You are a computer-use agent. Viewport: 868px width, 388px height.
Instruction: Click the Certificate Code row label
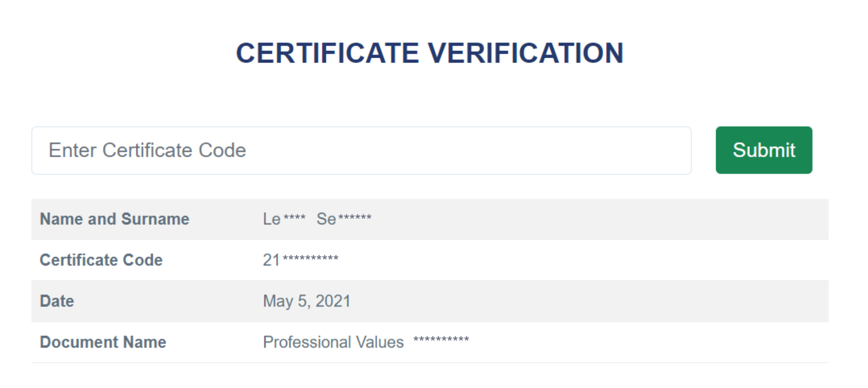pyautogui.click(x=101, y=260)
